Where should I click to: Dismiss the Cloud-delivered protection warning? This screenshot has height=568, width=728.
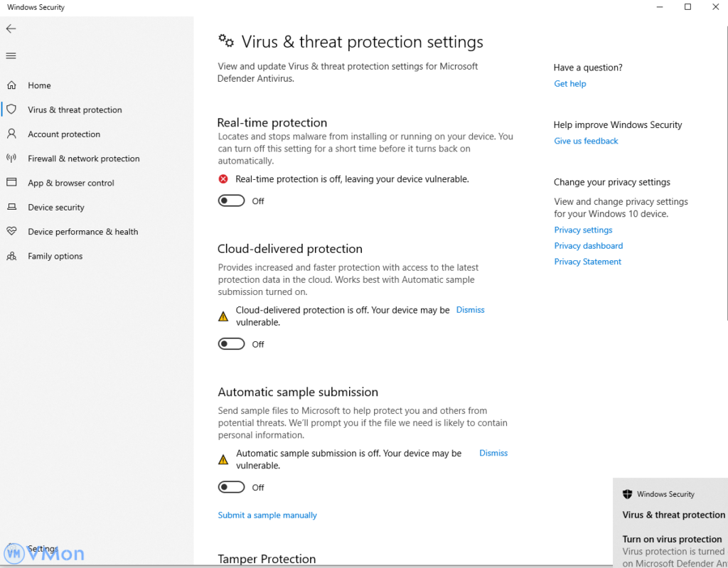[x=470, y=310]
